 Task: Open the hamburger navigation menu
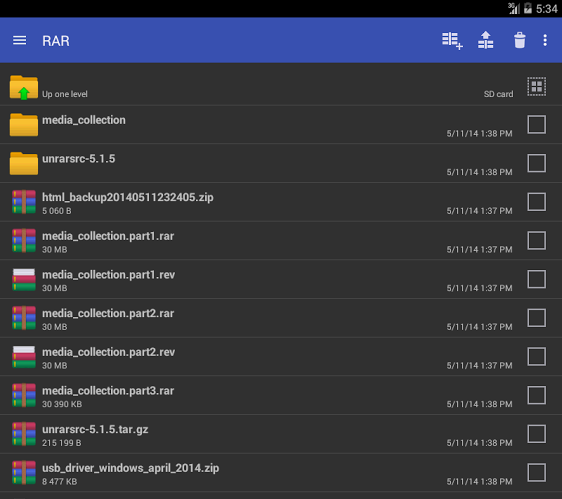click(x=19, y=41)
